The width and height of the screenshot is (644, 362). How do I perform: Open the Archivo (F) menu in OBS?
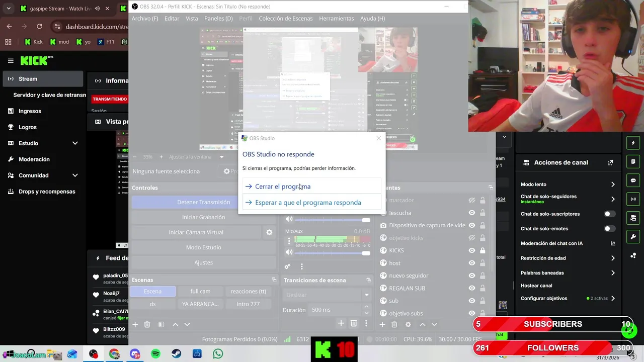click(145, 18)
